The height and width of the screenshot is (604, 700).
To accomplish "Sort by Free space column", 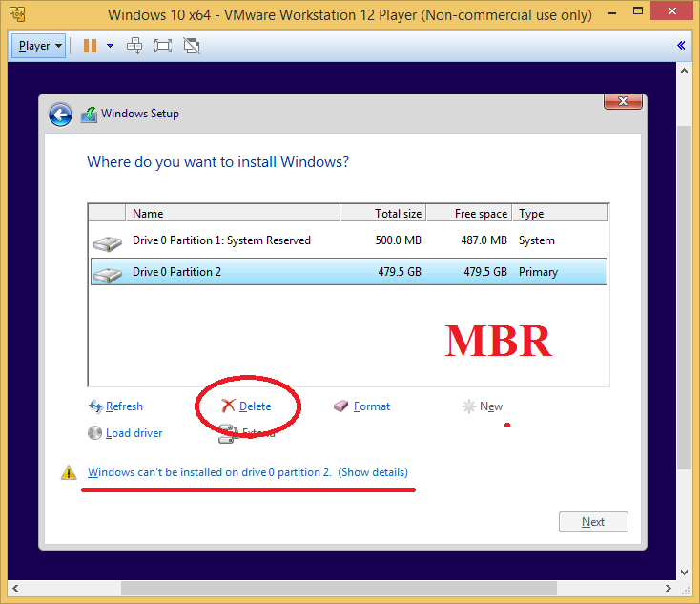I will click(469, 213).
